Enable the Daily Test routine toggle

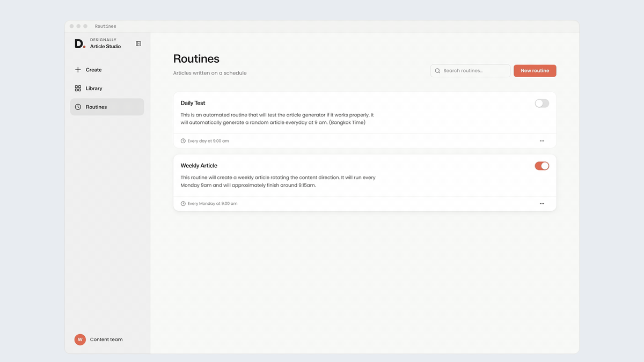[x=542, y=104]
